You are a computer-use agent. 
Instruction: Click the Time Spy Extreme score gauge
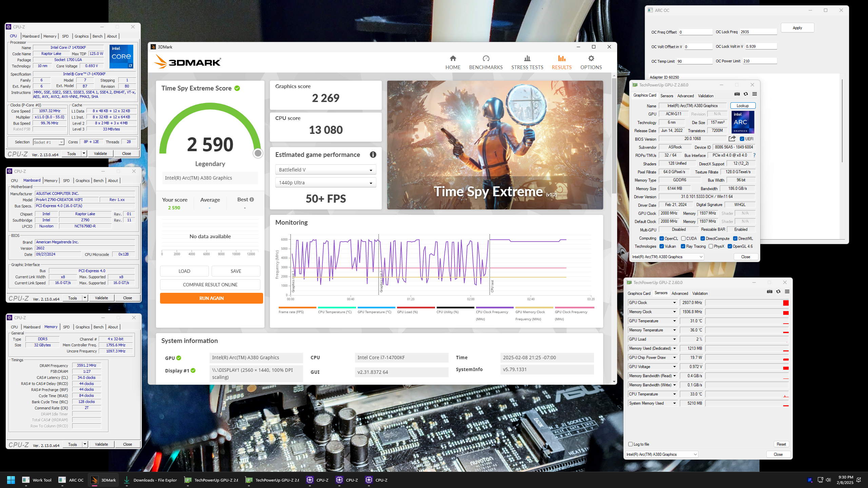point(210,130)
